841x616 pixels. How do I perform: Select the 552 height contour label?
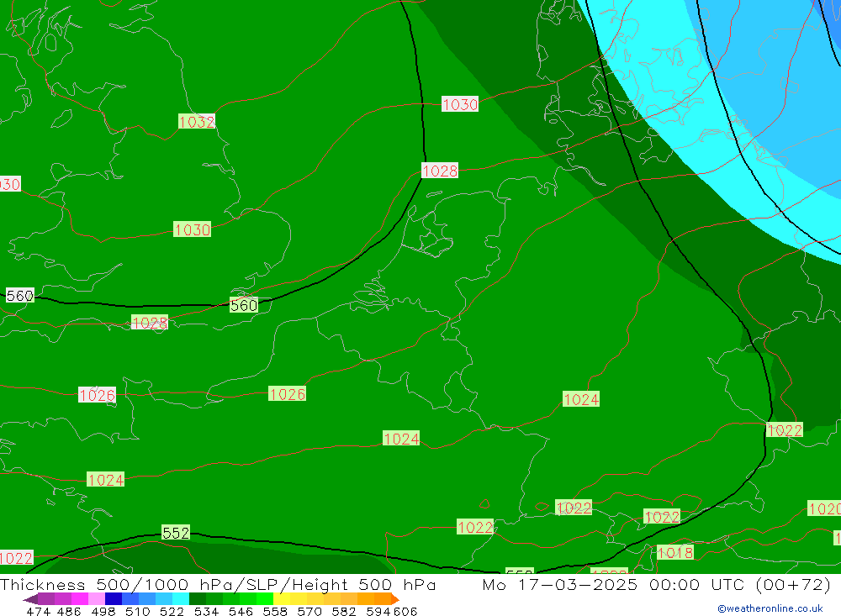click(x=176, y=533)
